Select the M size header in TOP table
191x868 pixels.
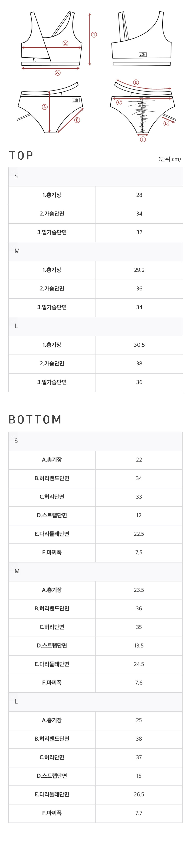(95, 251)
